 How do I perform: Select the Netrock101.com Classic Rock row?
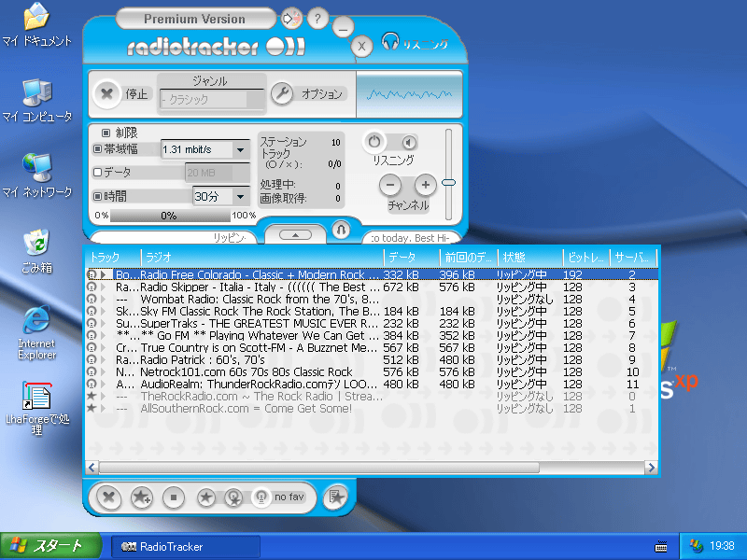(372, 371)
